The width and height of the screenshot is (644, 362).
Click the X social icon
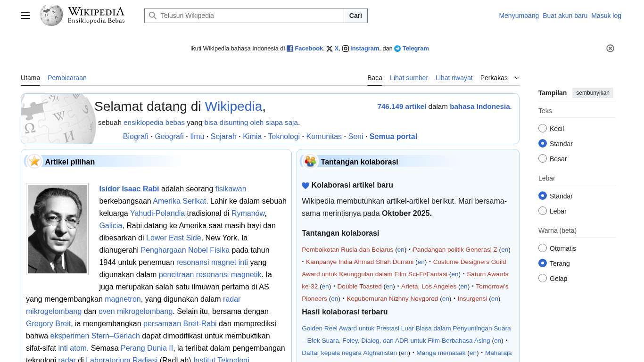(x=330, y=49)
